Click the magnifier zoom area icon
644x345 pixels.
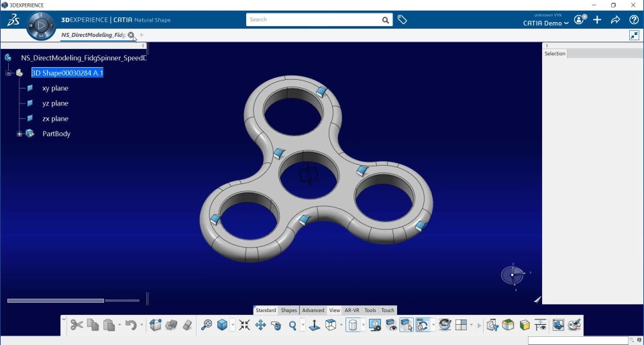click(206, 326)
